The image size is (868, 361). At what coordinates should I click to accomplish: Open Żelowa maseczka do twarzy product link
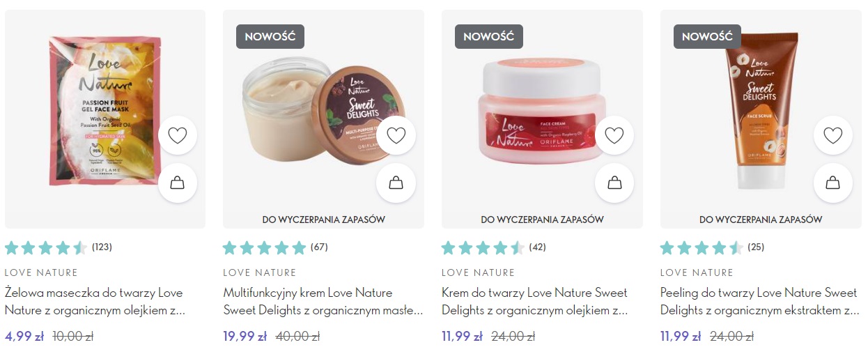[95, 301]
